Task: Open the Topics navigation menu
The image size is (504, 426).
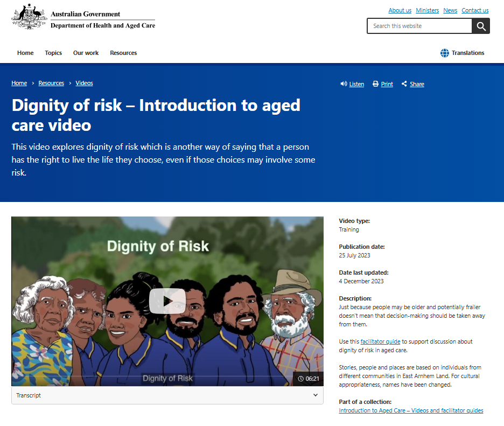Action: [x=53, y=53]
